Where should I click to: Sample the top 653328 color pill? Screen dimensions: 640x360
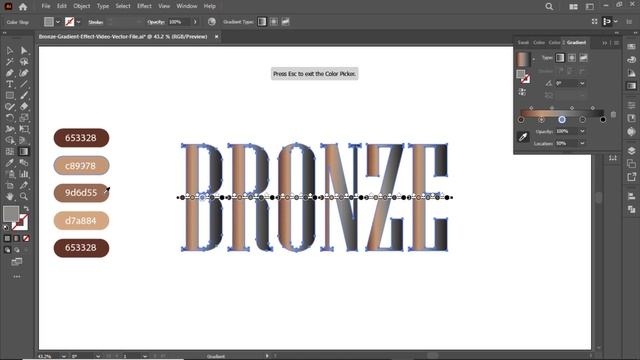pyautogui.click(x=81, y=138)
